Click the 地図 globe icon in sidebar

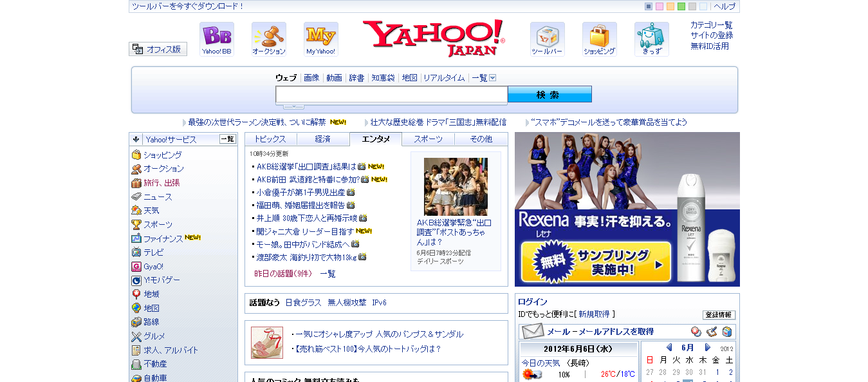pyautogui.click(x=136, y=308)
